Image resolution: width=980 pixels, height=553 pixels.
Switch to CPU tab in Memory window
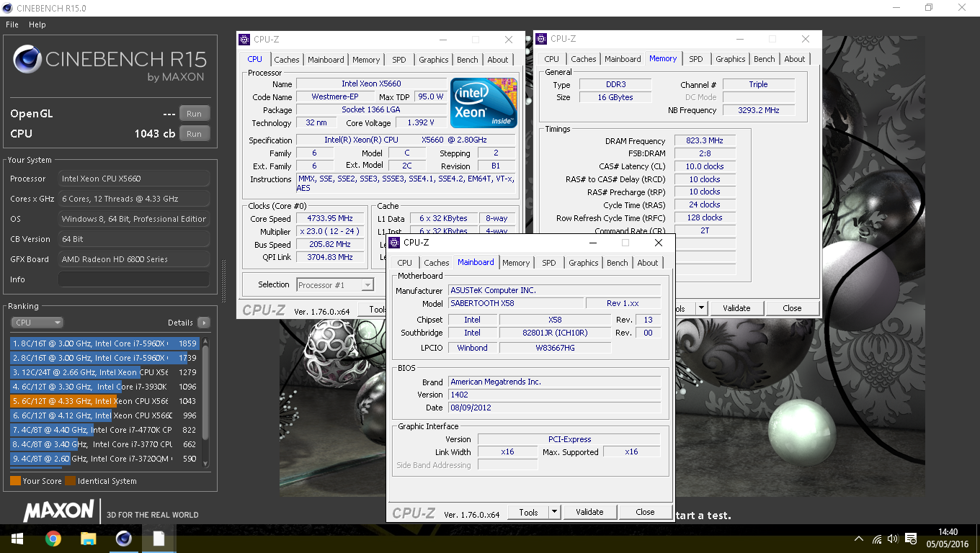click(551, 59)
